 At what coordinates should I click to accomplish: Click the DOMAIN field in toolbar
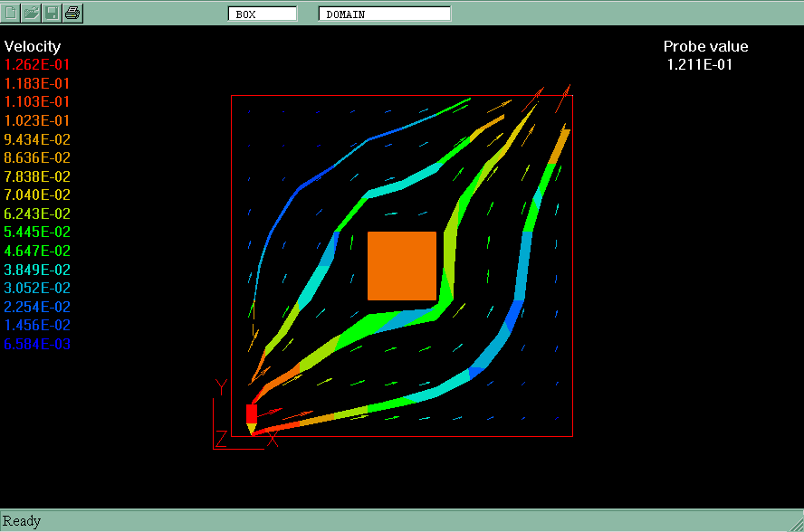pos(384,14)
